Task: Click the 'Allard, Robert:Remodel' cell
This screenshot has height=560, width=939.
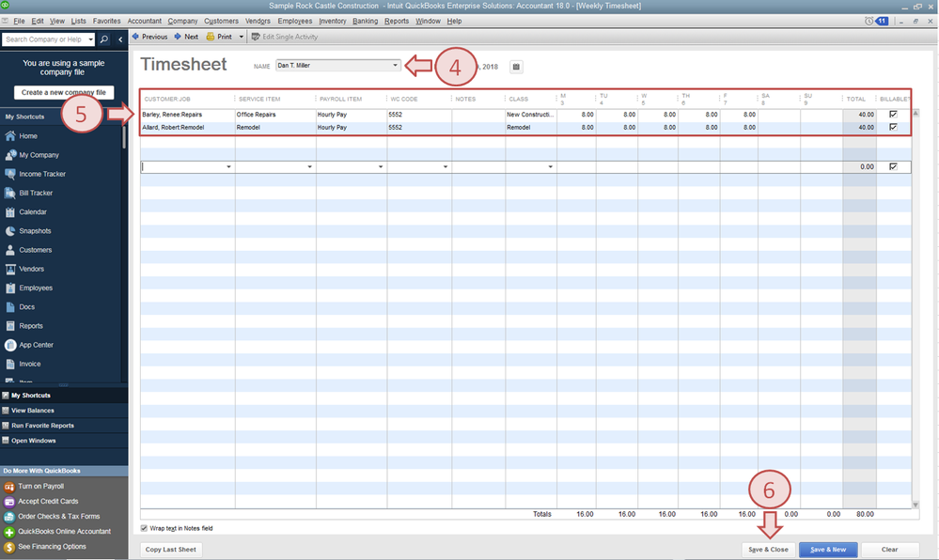Action: click(187, 128)
